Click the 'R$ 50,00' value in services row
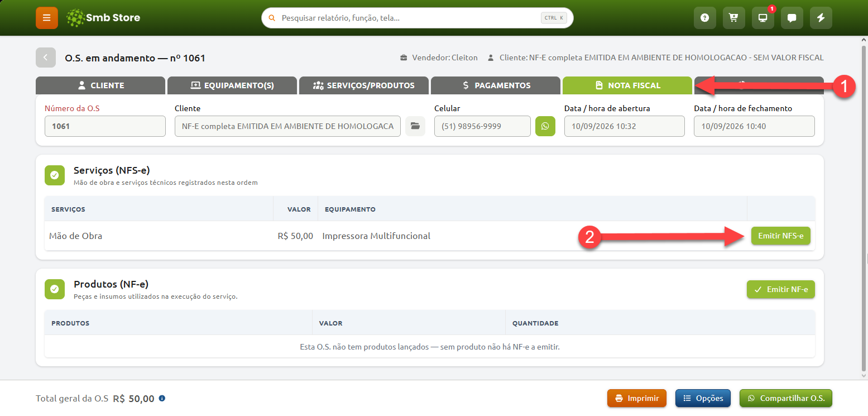868x416 pixels. tap(295, 236)
